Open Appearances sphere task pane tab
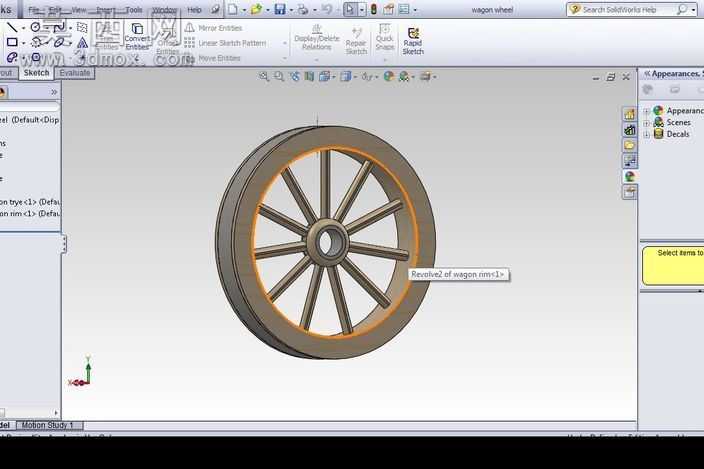 [629, 176]
